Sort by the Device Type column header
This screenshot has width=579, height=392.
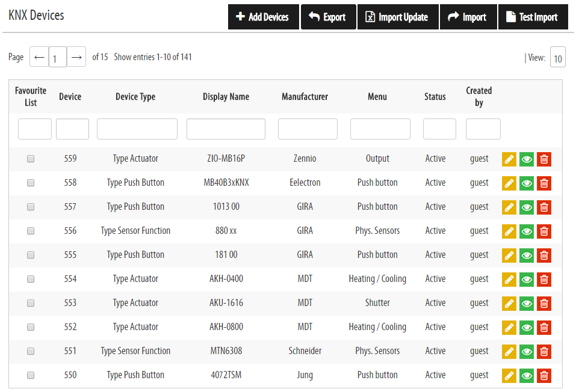click(135, 97)
